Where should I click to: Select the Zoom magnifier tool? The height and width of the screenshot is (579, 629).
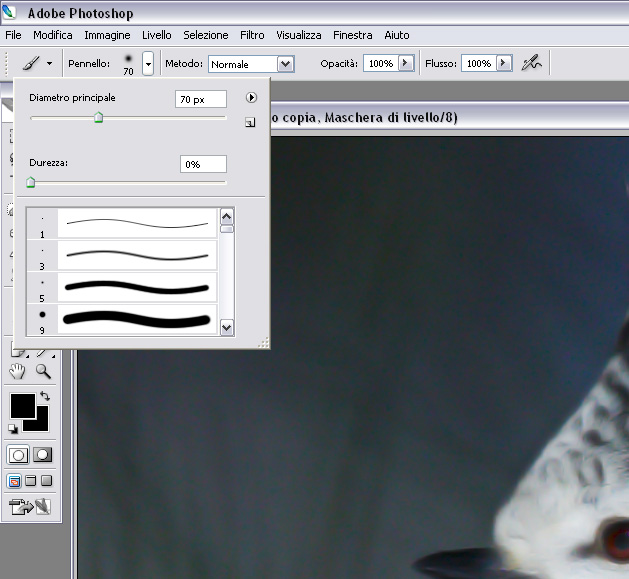point(43,372)
